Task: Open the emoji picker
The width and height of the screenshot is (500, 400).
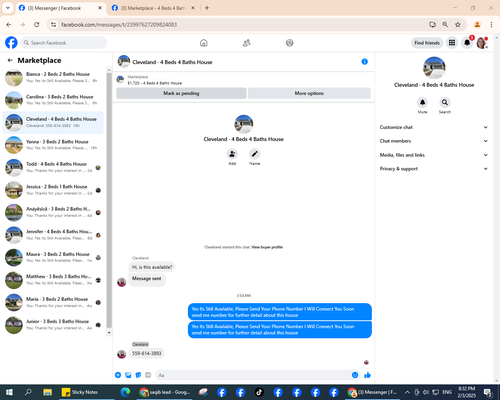Action: click(355, 375)
